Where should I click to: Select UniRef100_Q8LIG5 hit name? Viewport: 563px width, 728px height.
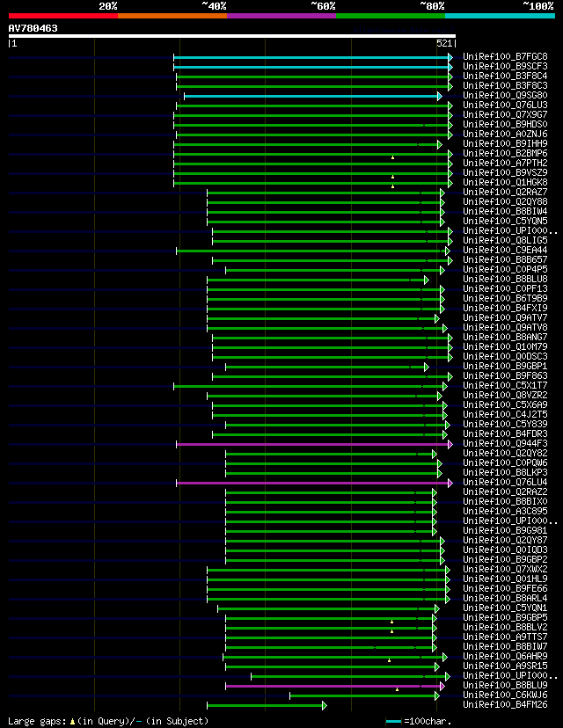coord(506,241)
